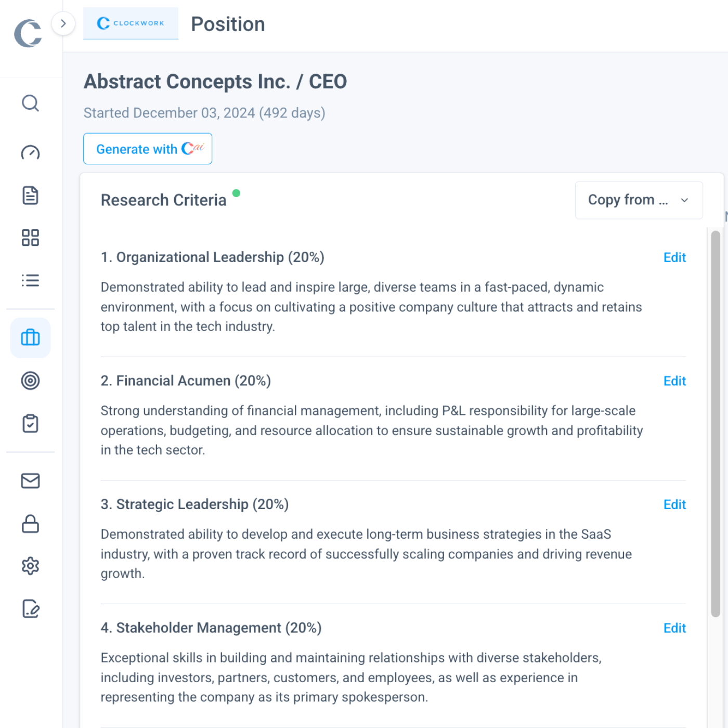Click the Clockwork logo tab
Screen dimensions: 728x728
tap(131, 23)
